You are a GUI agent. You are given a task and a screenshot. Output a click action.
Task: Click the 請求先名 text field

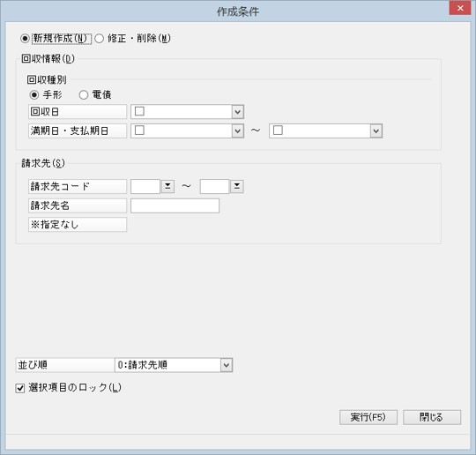(x=175, y=205)
